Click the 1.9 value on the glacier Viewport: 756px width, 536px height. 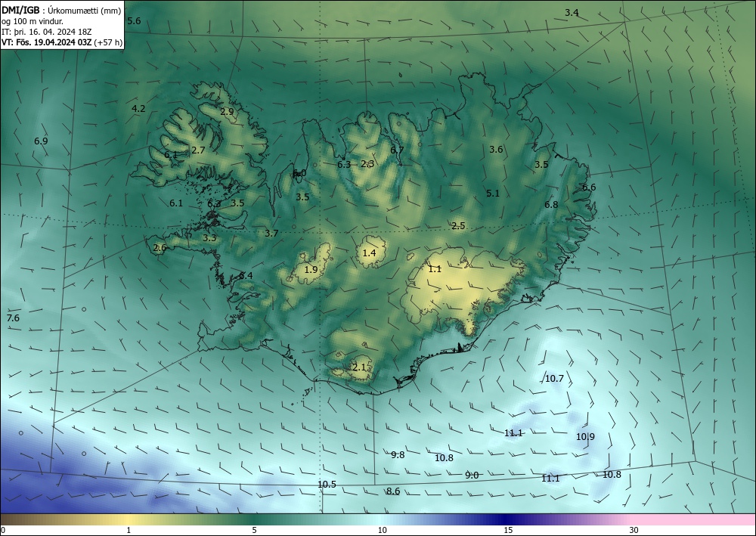coord(311,269)
